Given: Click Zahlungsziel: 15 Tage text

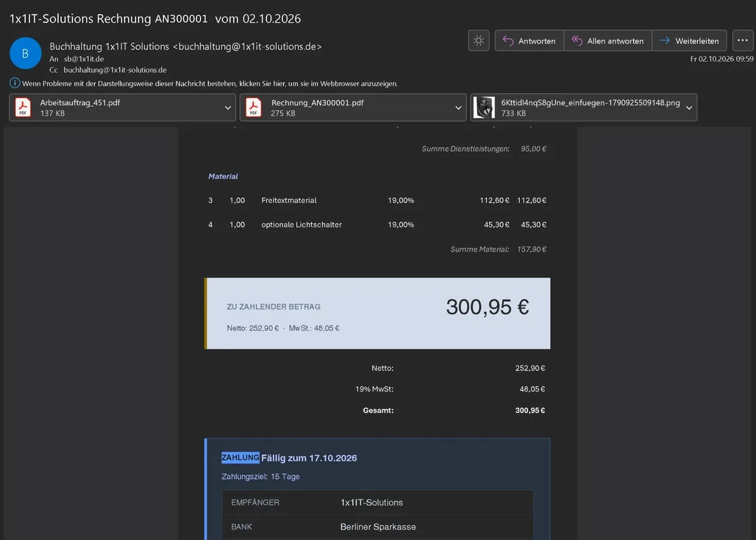Looking at the screenshot, I should click(261, 477).
